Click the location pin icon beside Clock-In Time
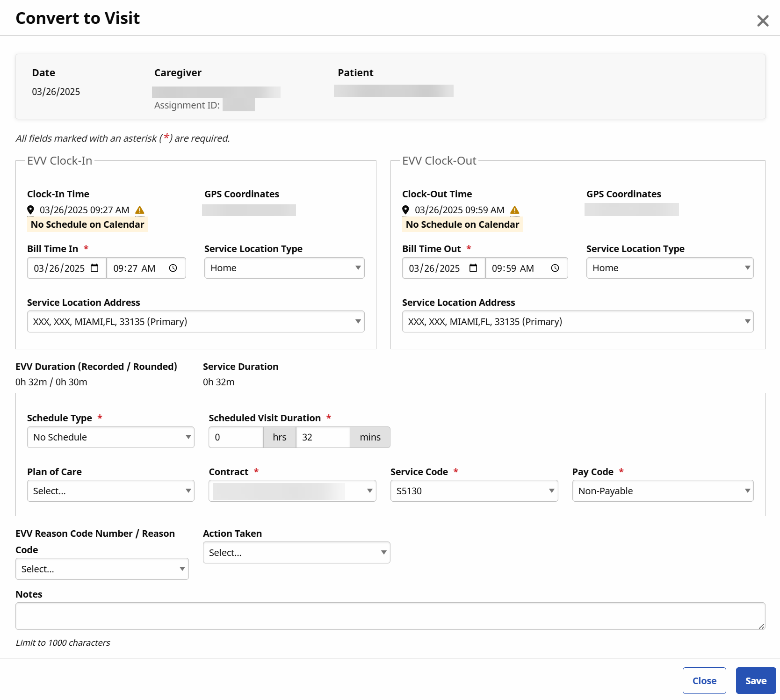780x700 pixels. coord(31,209)
